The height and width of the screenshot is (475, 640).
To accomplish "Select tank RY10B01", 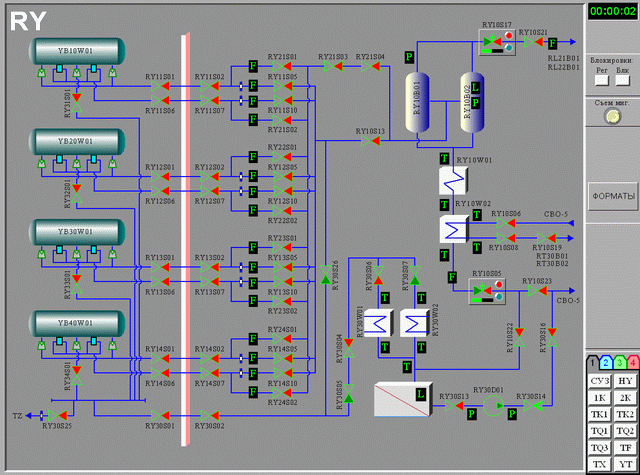I will 417,102.
